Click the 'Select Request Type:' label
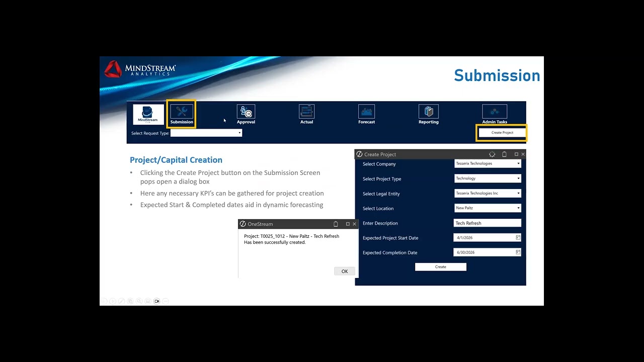Image resolution: width=644 pixels, height=362 pixels. pyautogui.click(x=150, y=133)
